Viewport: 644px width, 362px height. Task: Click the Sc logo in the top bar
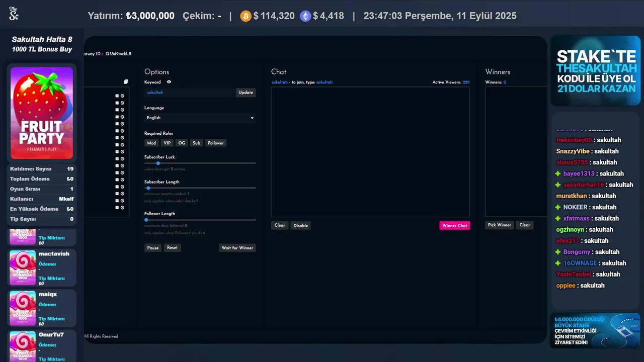point(14,15)
